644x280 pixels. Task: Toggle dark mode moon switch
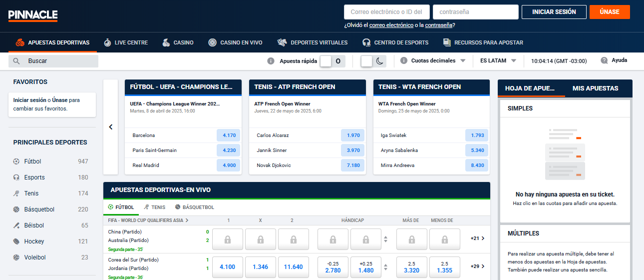point(374,61)
